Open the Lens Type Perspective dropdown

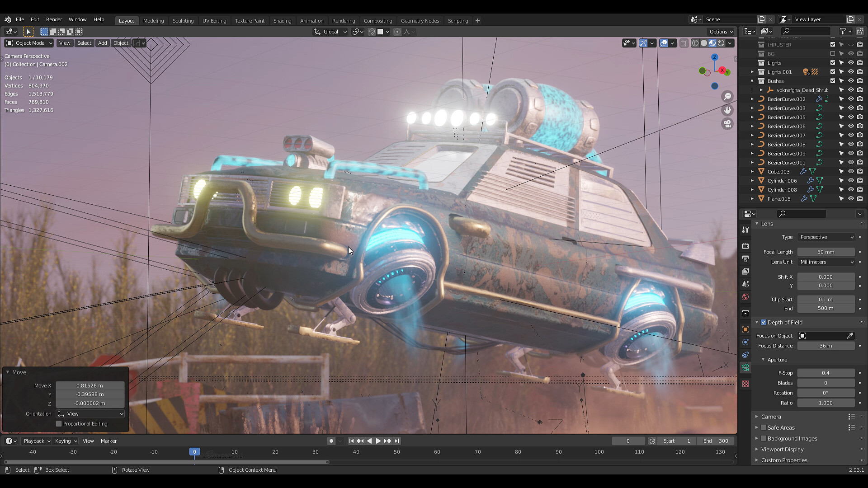pyautogui.click(x=826, y=237)
